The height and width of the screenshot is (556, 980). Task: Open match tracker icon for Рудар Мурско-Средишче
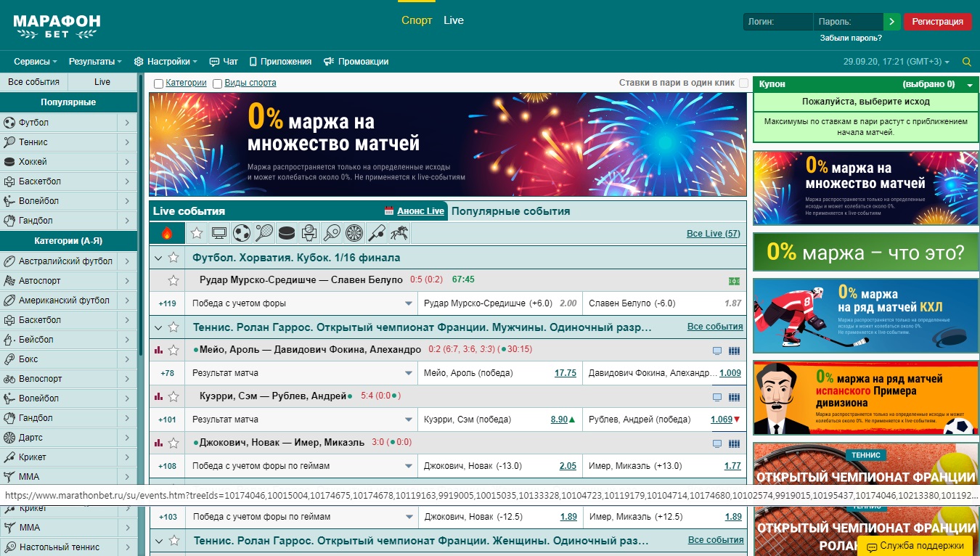(734, 281)
